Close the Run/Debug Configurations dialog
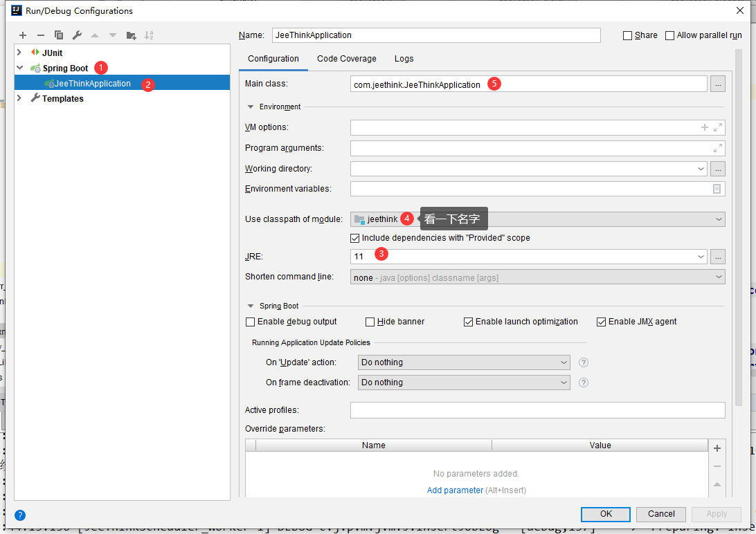The width and height of the screenshot is (756, 534). [x=740, y=10]
